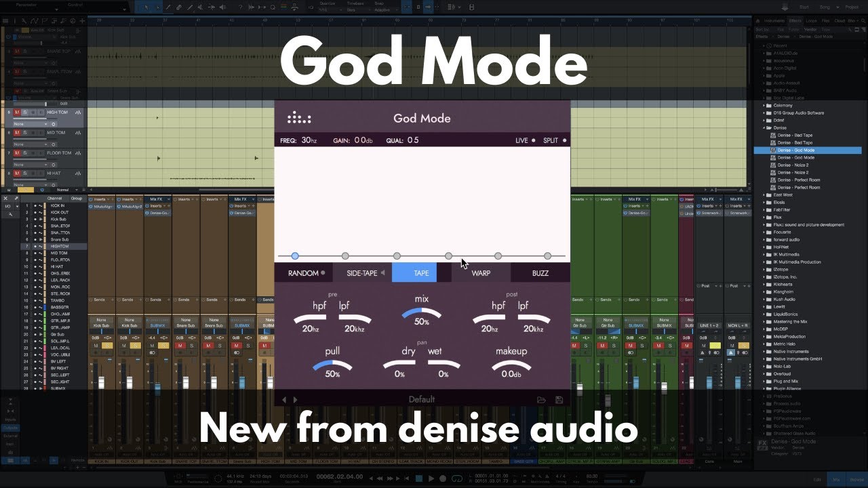Click the save preset floppy icon
Viewport: 868px width, 488px height.
click(559, 400)
